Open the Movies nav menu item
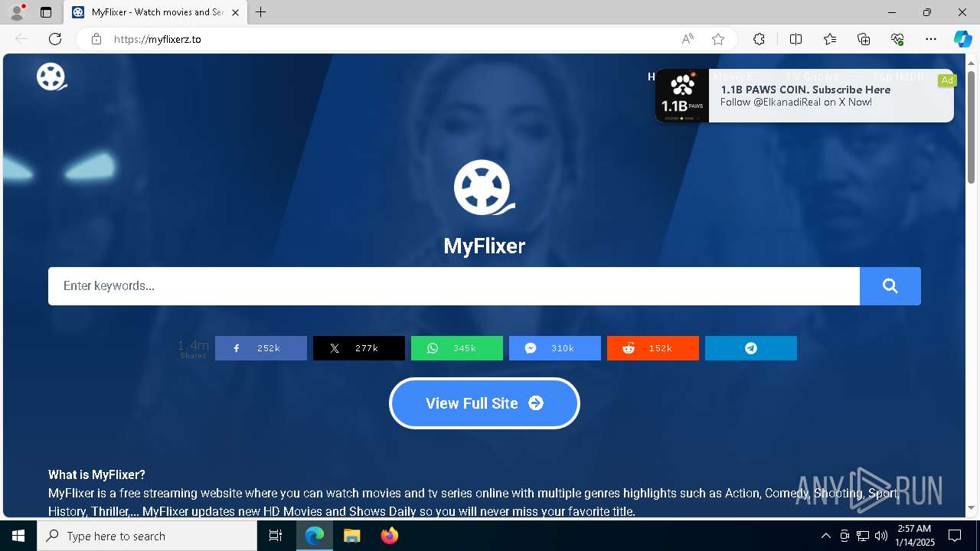Image resolution: width=980 pixels, height=551 pixels. click(x=733, y=77)
